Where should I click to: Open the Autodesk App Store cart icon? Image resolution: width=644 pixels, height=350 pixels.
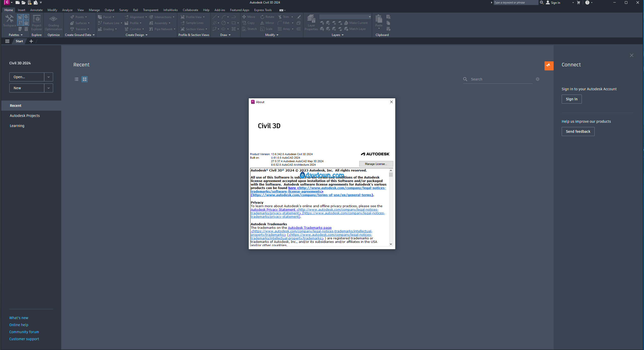(x=579, y=3)
